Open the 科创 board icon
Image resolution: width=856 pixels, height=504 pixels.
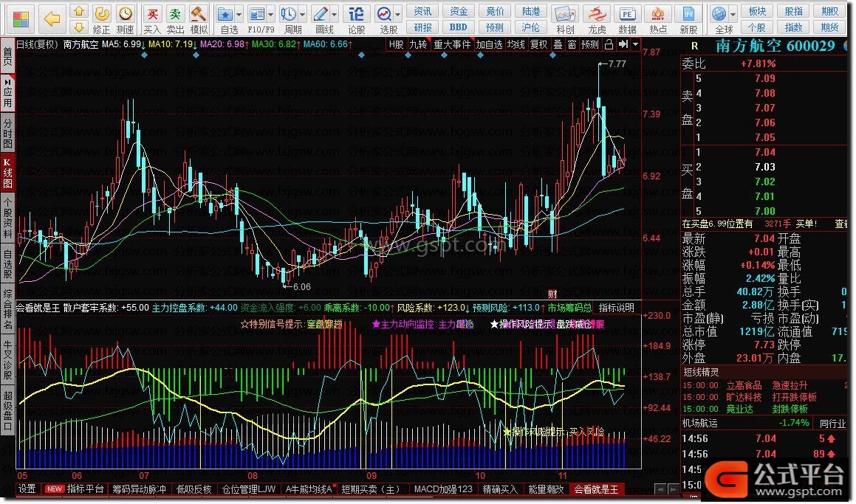(565, 20)
